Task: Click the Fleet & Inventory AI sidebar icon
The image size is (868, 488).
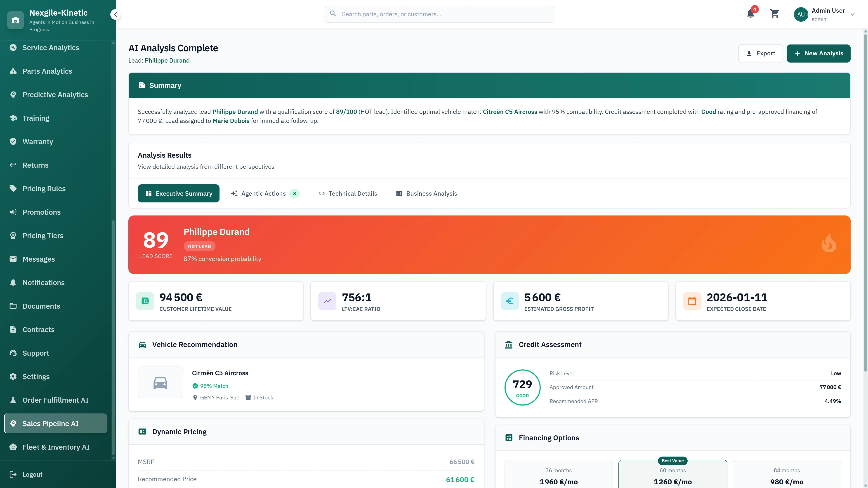Action: pos(13,447)
